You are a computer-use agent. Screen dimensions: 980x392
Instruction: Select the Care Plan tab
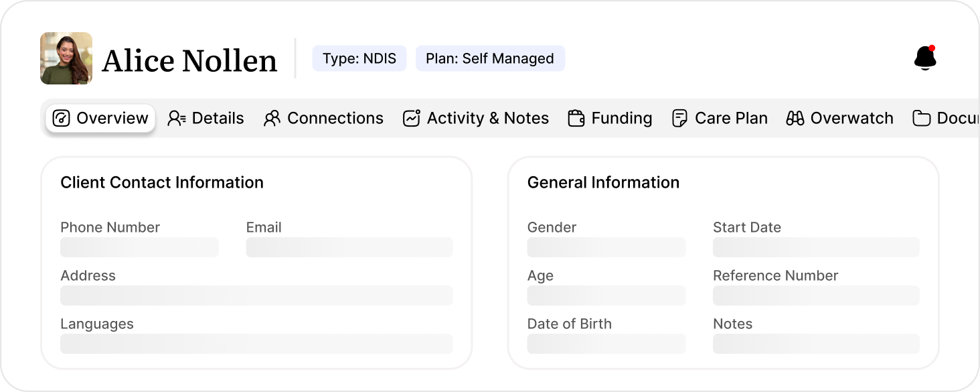point(731,119)
